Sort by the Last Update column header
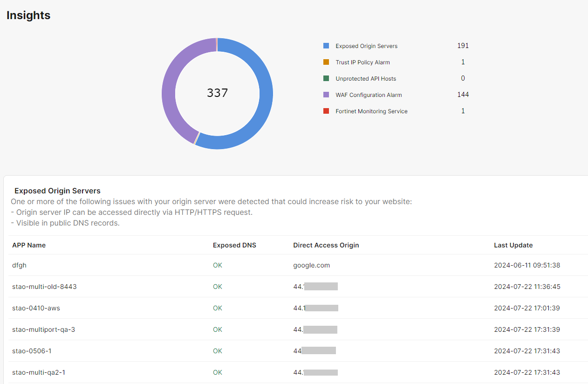The width and height of the screenshot is (588, 384). (513, 245)
